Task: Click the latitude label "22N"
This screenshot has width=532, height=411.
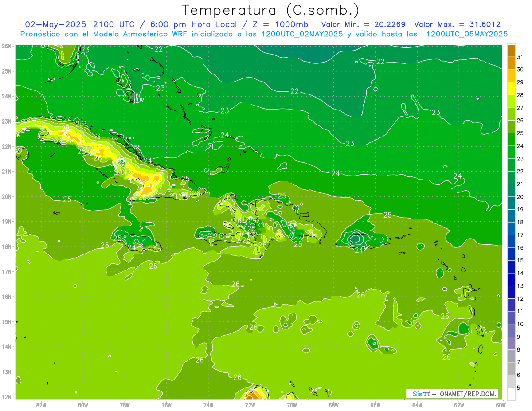Action: click(x=7, y=146)
